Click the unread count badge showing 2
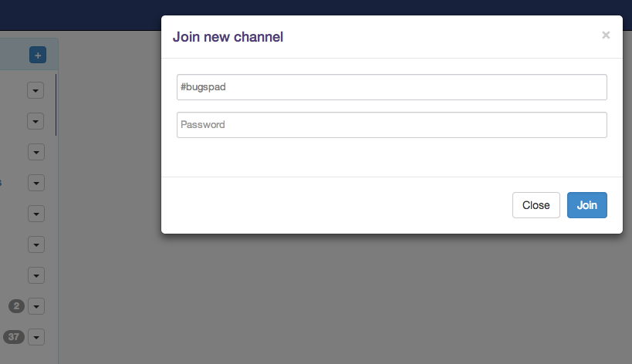 (16, 306)
